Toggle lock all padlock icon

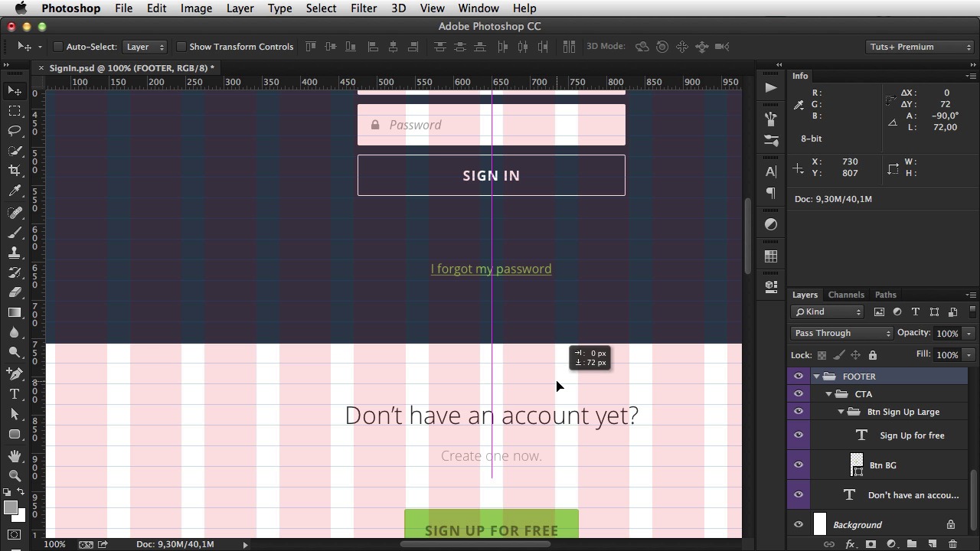coord(872,355)
